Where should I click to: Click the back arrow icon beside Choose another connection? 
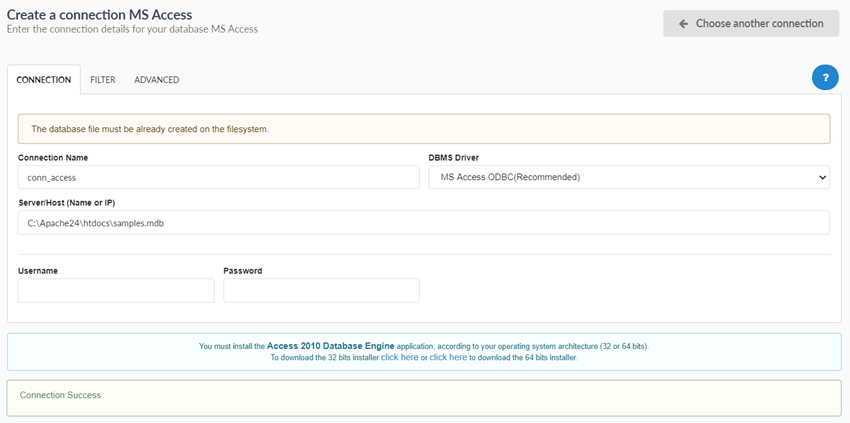coord(683,24)
